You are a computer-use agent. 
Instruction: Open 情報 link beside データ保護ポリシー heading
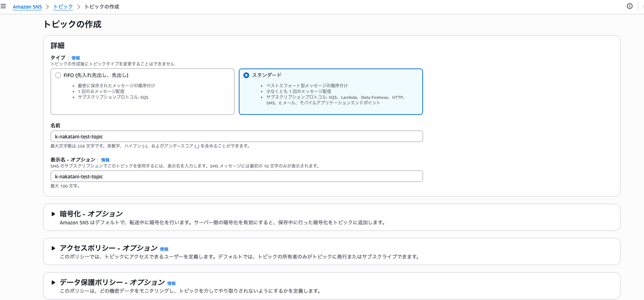(x=171, y=283)
